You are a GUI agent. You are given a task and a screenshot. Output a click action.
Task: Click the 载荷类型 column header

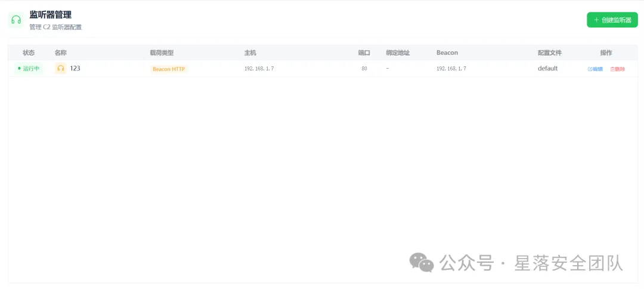coord(162,53)
